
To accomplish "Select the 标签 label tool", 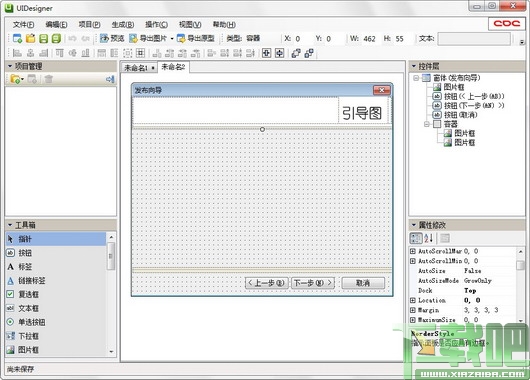I will [56, 267].
